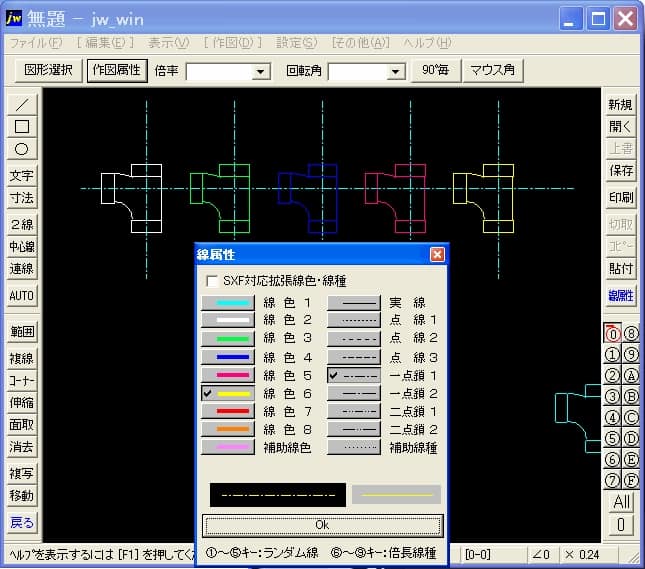Select layer F circle button
The height and width of the screenshot is (569, 645).
[631, 480]
